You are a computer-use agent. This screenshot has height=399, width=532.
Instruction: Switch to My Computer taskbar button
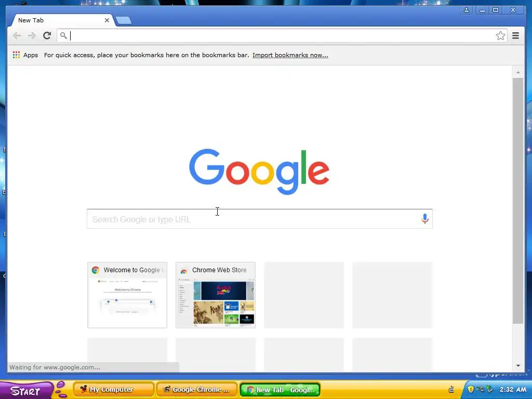tap(113, 390)
